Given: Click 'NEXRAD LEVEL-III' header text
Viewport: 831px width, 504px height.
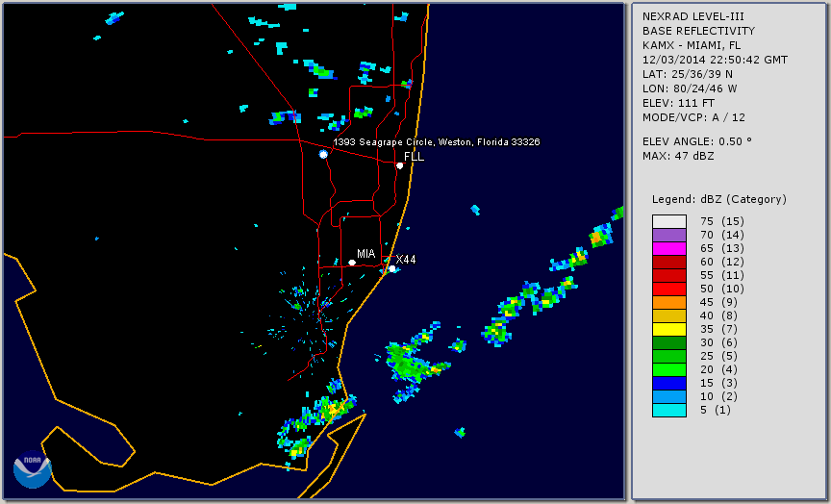Looking at the screenshot, I should click(693, 16).
